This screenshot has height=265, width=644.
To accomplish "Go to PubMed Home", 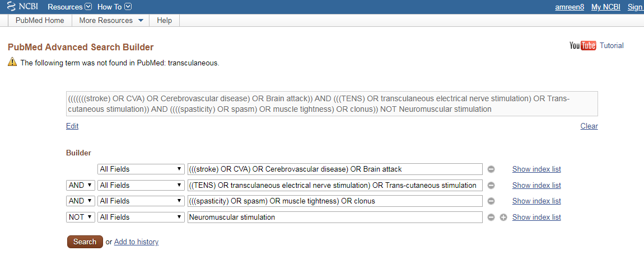I will pos(40,21).
